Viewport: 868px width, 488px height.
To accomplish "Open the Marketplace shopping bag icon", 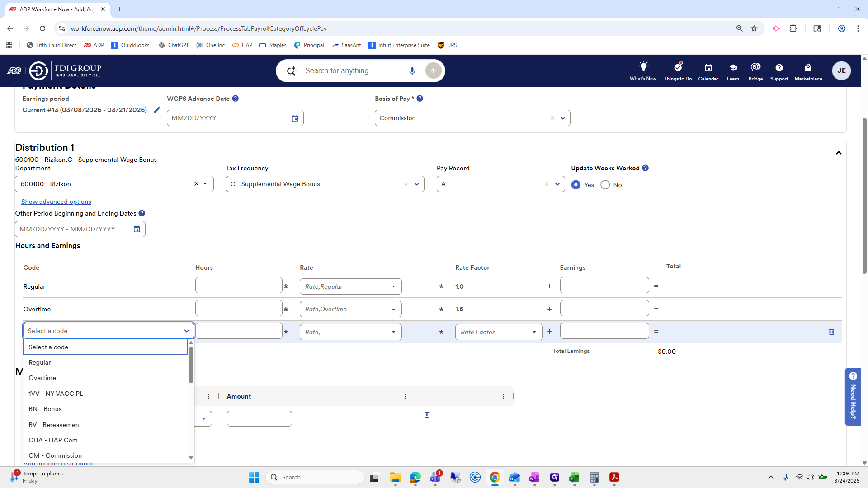I will click(808, 68).
